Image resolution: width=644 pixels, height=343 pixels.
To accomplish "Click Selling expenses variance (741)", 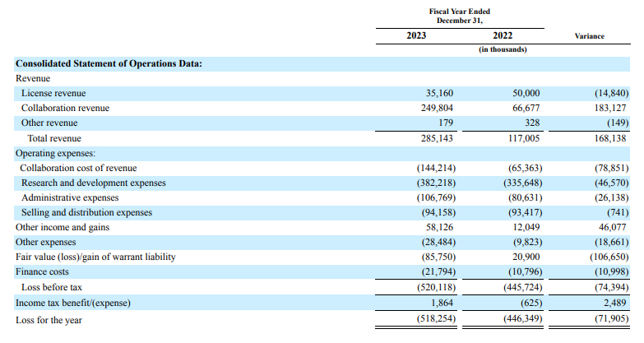I will [618, 212].
